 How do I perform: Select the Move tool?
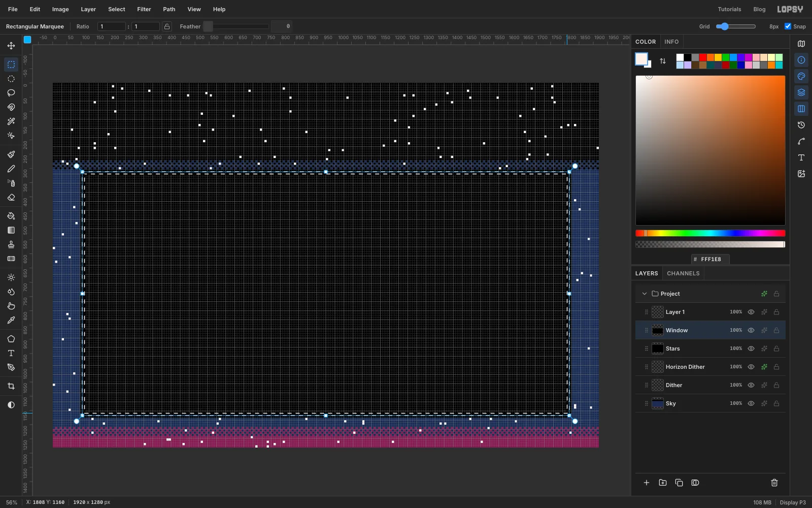coord(11,46)
